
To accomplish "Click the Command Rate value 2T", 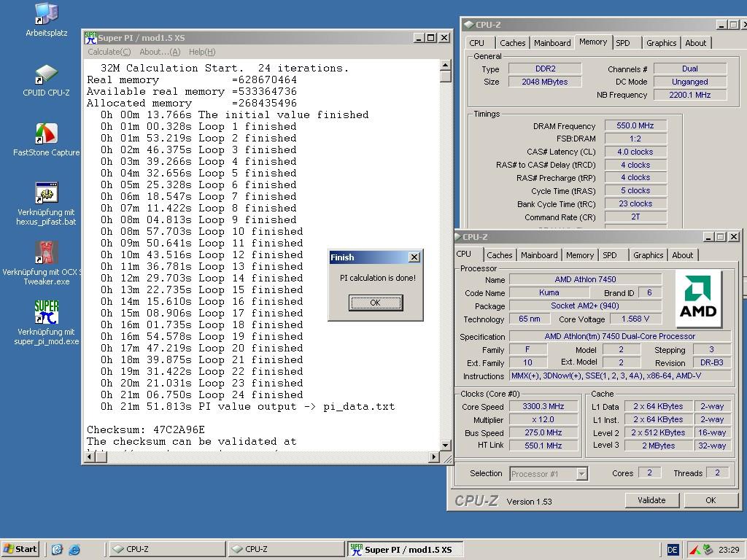I will tap(635, 217).
